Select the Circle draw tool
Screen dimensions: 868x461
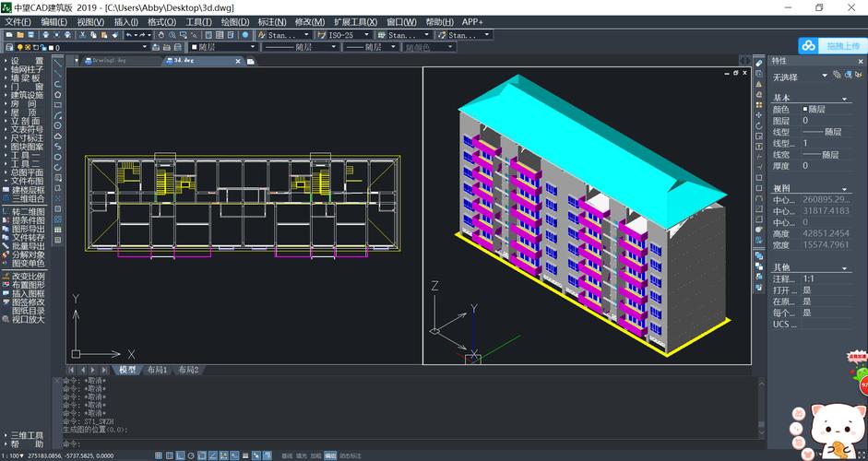tap(57, 125)
